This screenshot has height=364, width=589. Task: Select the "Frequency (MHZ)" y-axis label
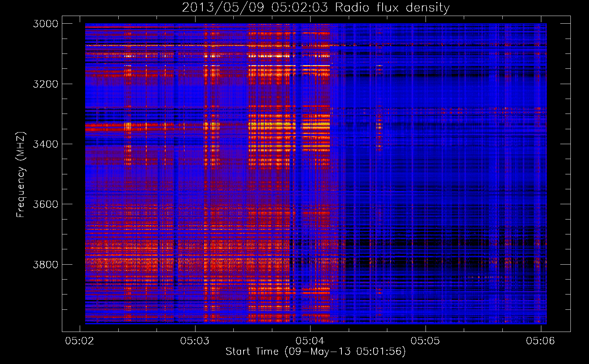tap(21, 175)
